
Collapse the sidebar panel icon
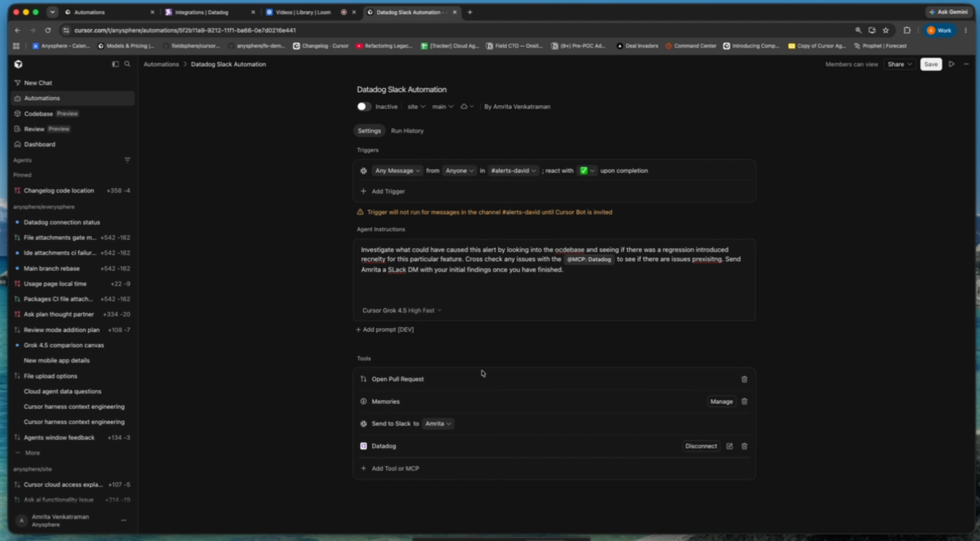pos(115,64)
